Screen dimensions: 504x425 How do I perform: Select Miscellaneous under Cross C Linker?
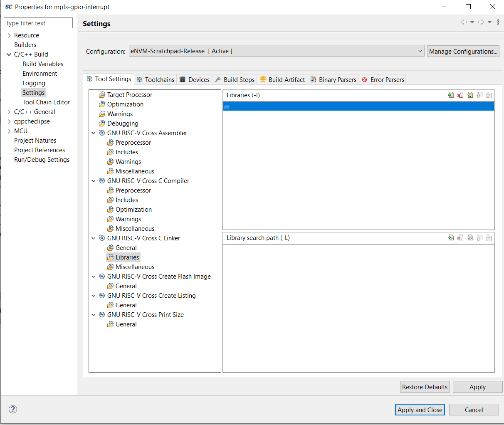pos(135,267)
